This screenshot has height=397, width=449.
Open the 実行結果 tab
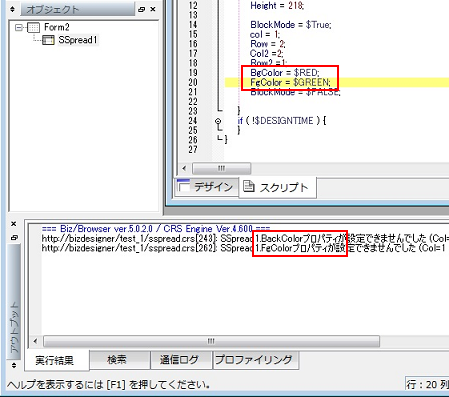point(54,360)
